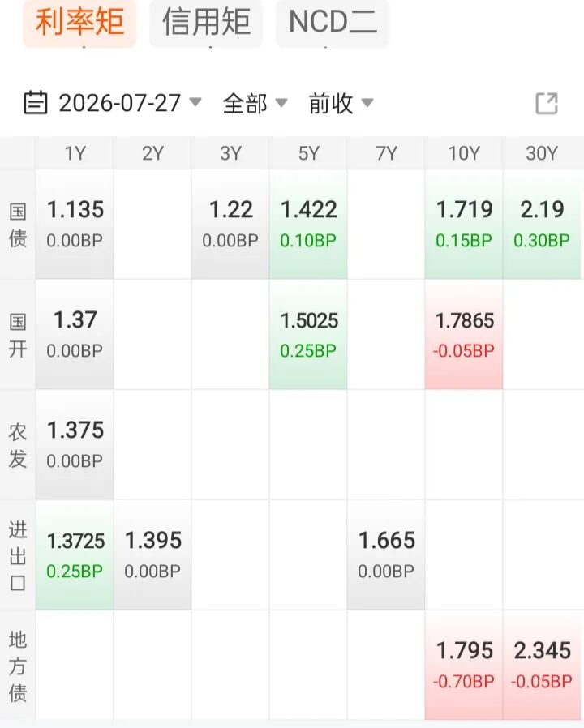Select the 进出口 2Y cell 1.395
Viewport: 584px width, 728px height.
152,555
